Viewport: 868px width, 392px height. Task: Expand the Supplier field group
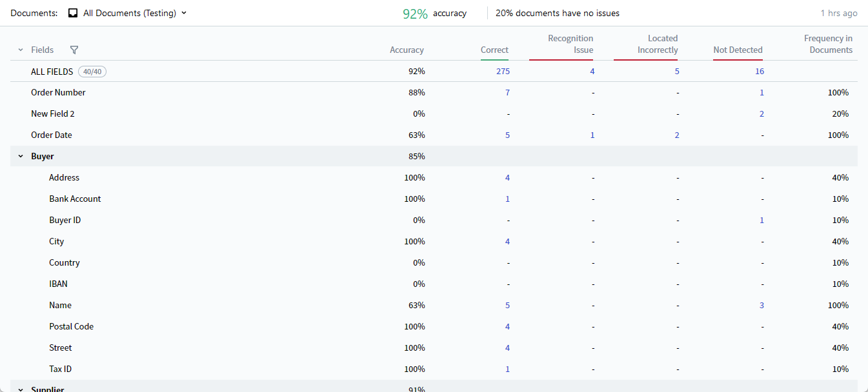tap(21, 389)
